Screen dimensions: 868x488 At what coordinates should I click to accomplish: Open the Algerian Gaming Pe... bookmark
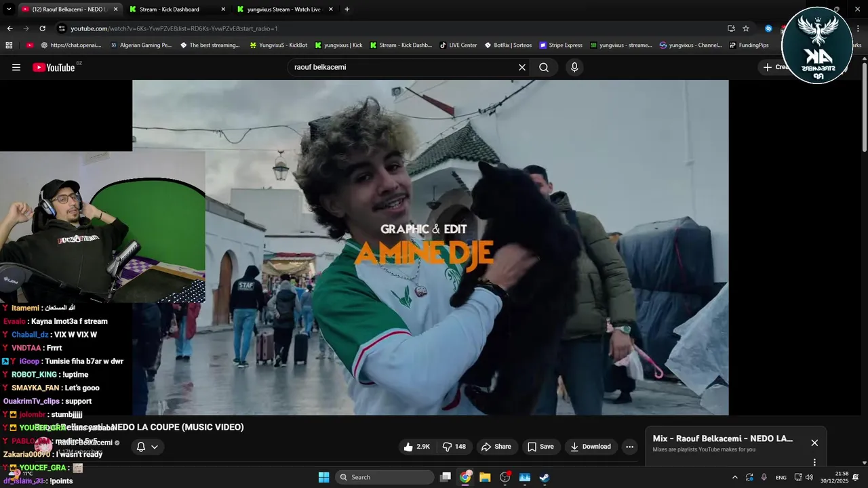pyautogui.click(x=141, y=45)
